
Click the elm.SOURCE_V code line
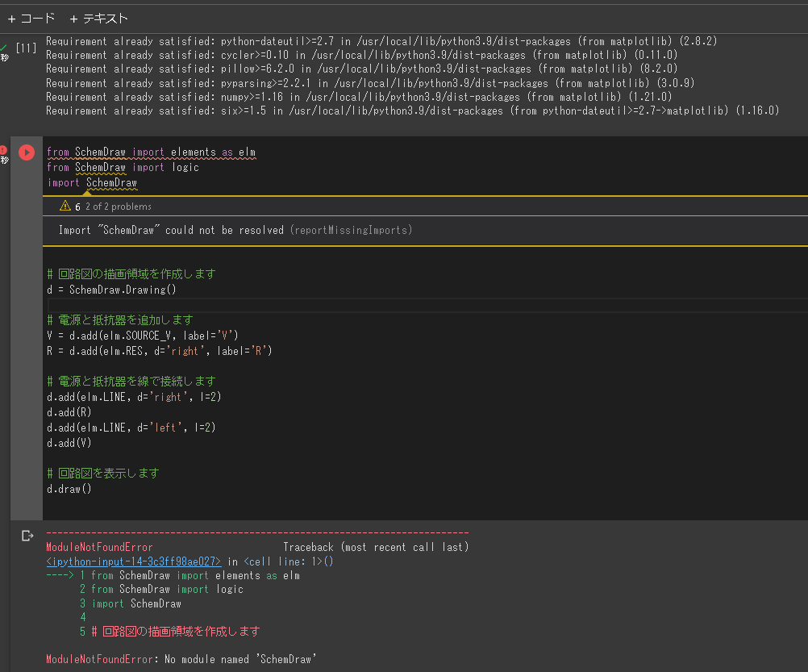point(143,336)
